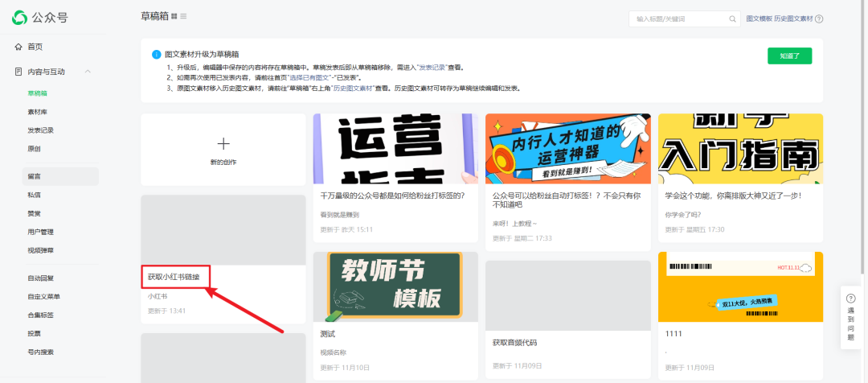Open the 历史图文素材 top-right link
This screenshot has height=383, width=868.
coord(793,19)
